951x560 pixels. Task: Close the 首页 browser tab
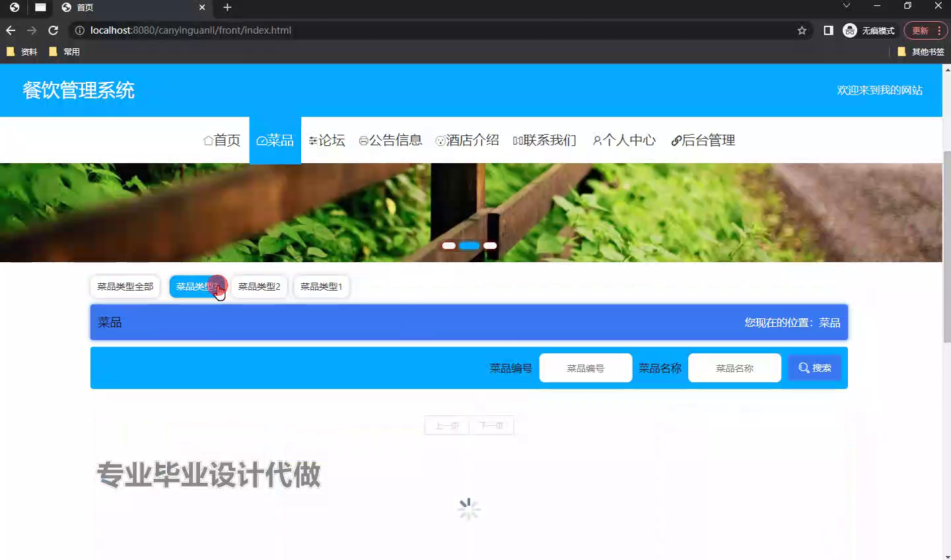click(202, 7)
